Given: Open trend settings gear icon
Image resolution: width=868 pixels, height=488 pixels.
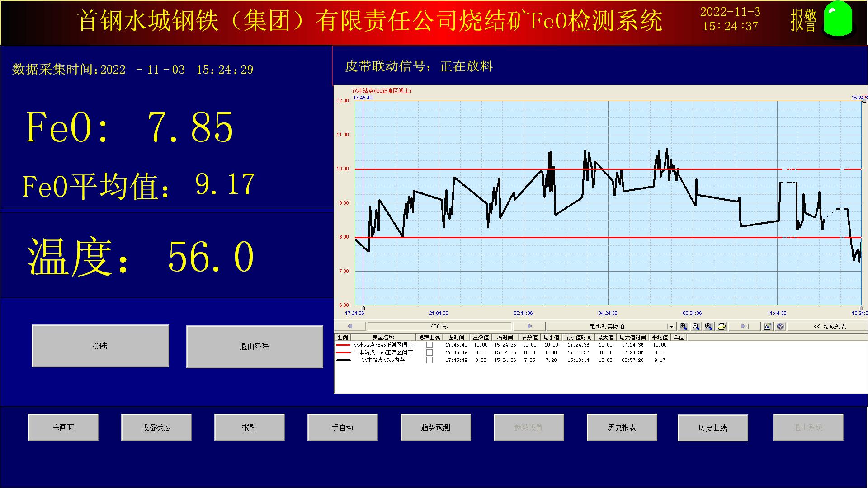Looking at the screenshot, I should (780, 326).
